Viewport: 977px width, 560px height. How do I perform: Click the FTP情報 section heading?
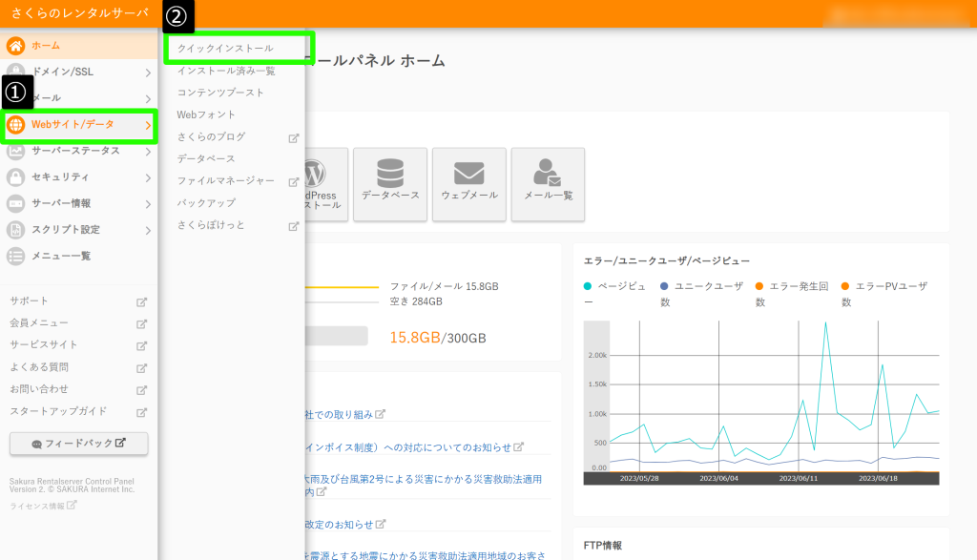[603, 545]
